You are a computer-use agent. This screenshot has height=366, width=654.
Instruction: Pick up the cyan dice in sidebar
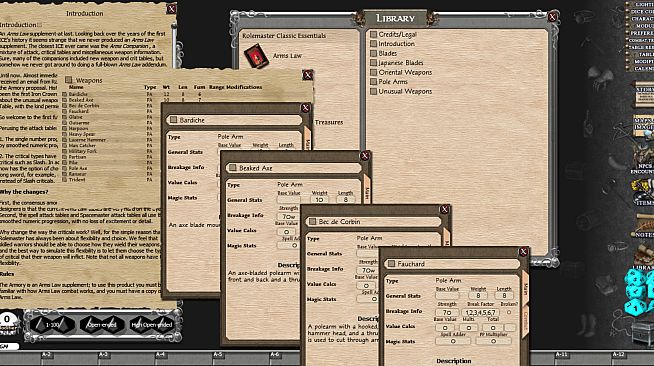pyautogui.click(x=639, y=291)
